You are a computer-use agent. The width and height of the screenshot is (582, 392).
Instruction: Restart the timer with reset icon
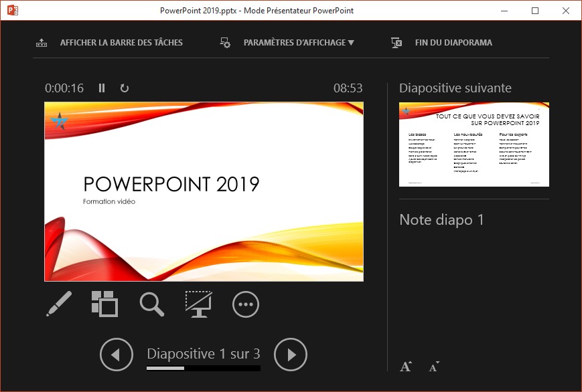point(124,88)
